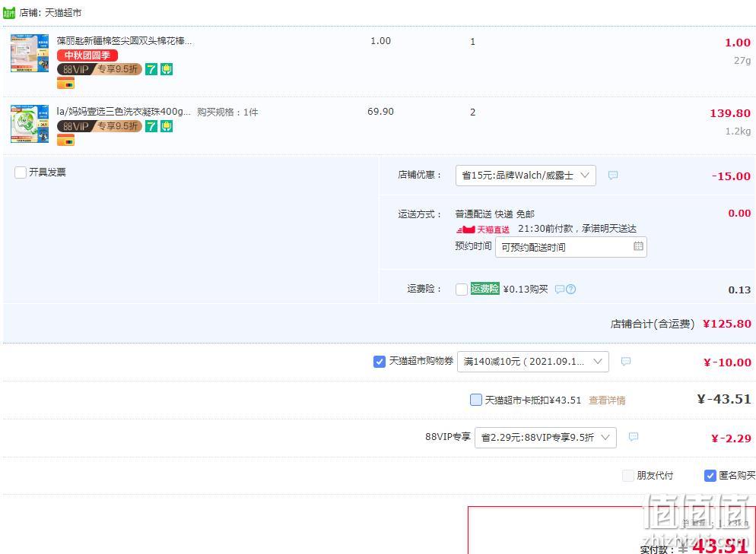Open the calendar icon in 预约时间 field

638,246
